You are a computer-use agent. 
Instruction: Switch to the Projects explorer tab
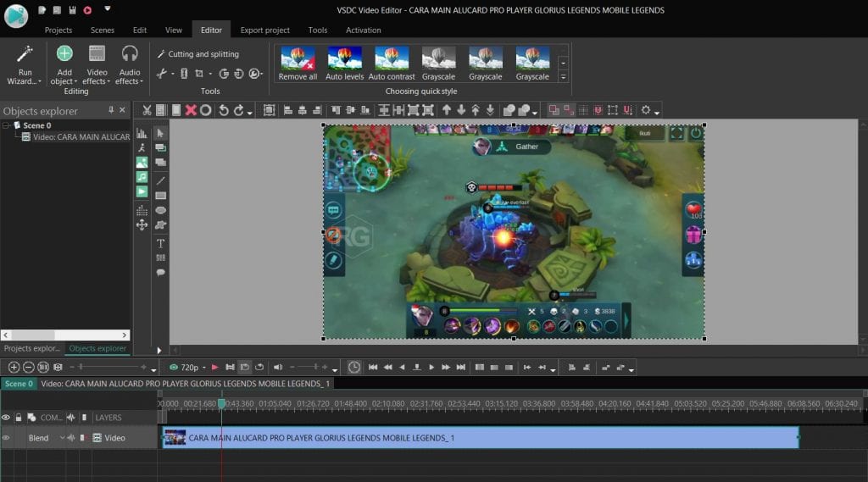click(32, 348)
